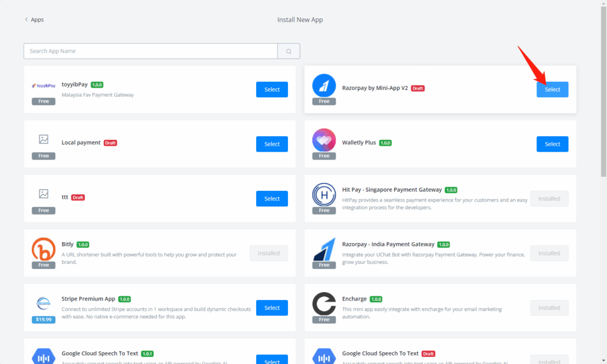The height and width of the screenshot is (364, 607).
Task: Click the Stripe Premium App logo
Action: point(43,303)
